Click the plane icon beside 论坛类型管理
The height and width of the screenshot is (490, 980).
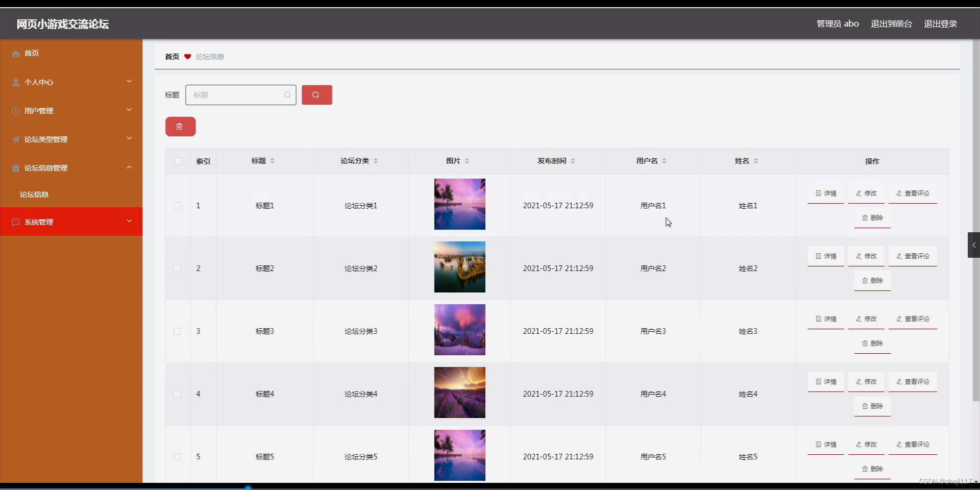(16, 139)
